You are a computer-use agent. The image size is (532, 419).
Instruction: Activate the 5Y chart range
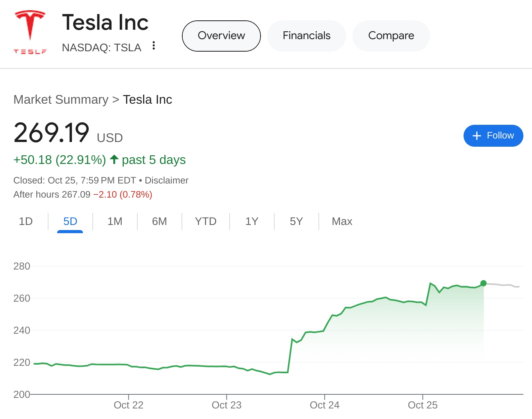(x=296, y=221)
